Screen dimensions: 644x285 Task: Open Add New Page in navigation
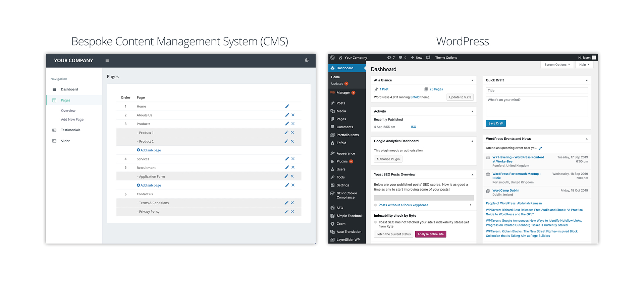point(72,120)
